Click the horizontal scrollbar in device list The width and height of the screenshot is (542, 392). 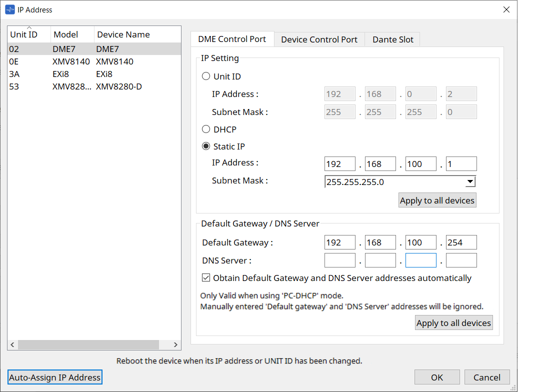tap(88, 344)
